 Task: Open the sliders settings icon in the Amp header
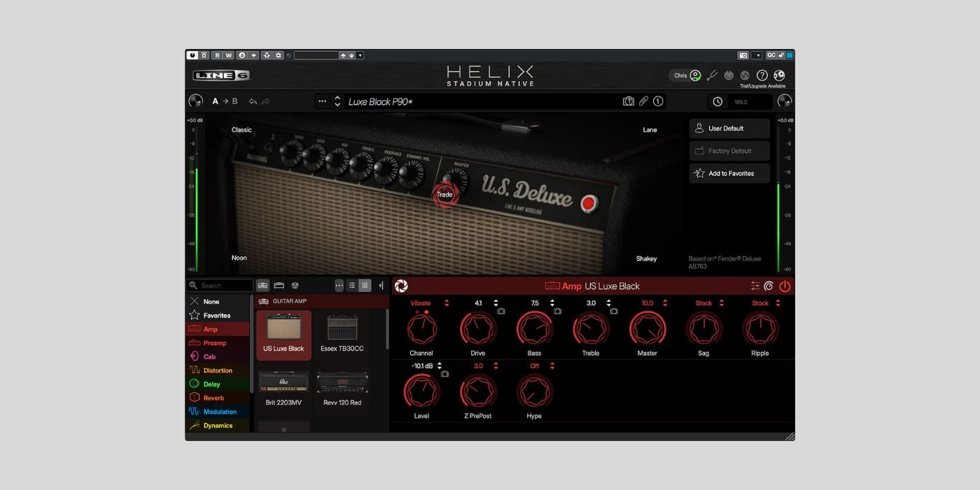[x=755, y=286]
